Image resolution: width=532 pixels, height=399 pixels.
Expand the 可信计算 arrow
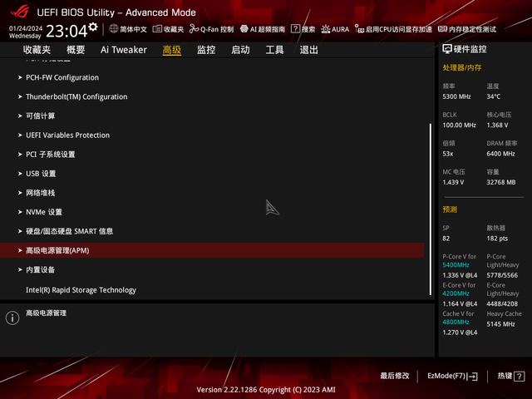[x=20, y=116]
